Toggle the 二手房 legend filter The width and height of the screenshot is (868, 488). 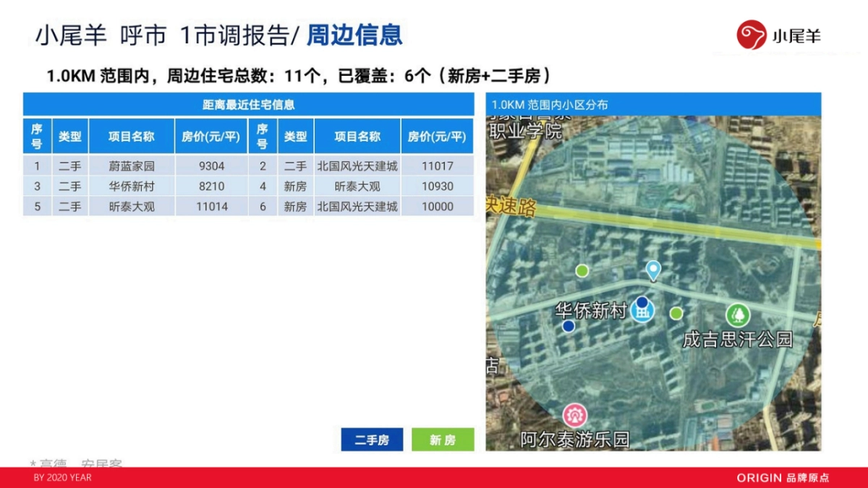(371, 439)
